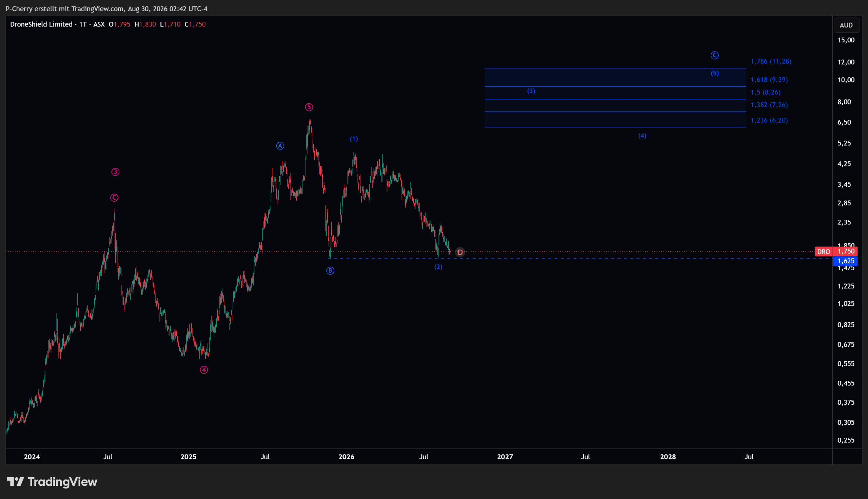Click the 0,255 price axis label
Viewport: 868px width, 499px height.
[846, 440]
